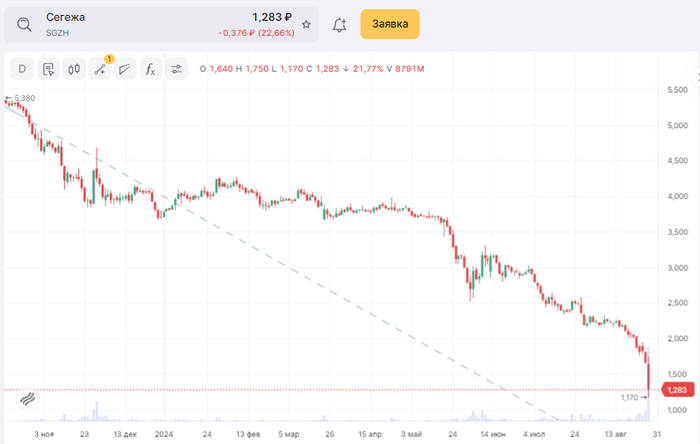The image size is (700, 444).
Task: Change chart type via candlestick icon
Action: [73, 69]
